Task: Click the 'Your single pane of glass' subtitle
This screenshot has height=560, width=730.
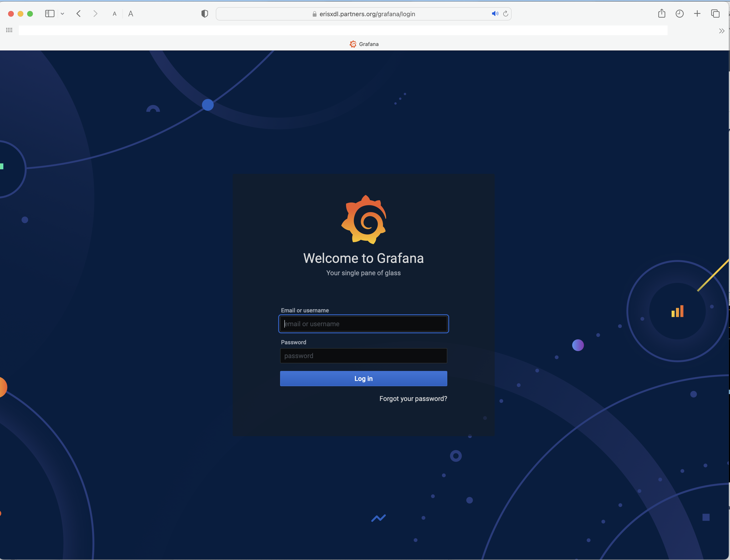Action: point(363,273)
